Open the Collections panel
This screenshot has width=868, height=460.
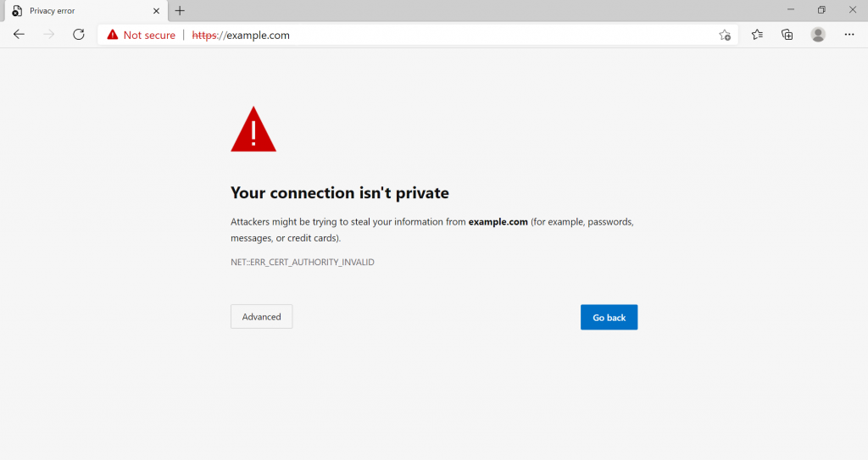pyautogui.click(x=787, y=35)
